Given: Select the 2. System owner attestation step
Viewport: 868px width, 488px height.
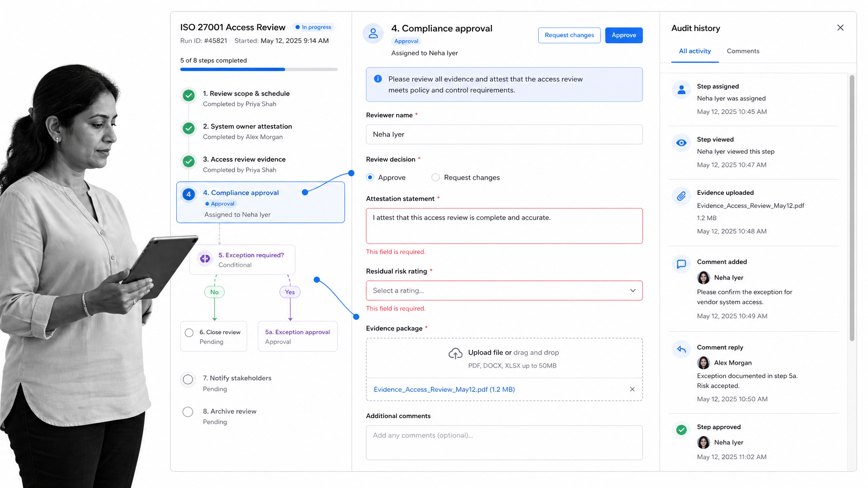Looking at the screenshot, I should point(236,131).
